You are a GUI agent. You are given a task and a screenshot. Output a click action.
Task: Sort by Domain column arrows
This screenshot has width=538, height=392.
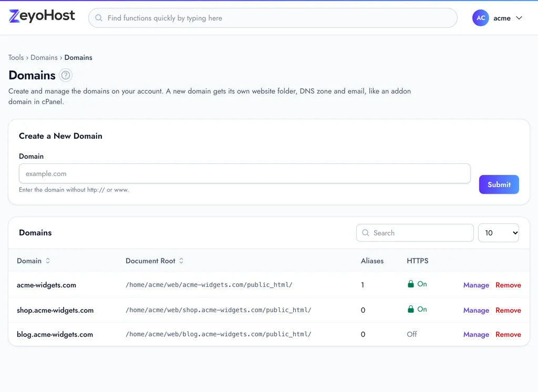[x=48, y=261]
